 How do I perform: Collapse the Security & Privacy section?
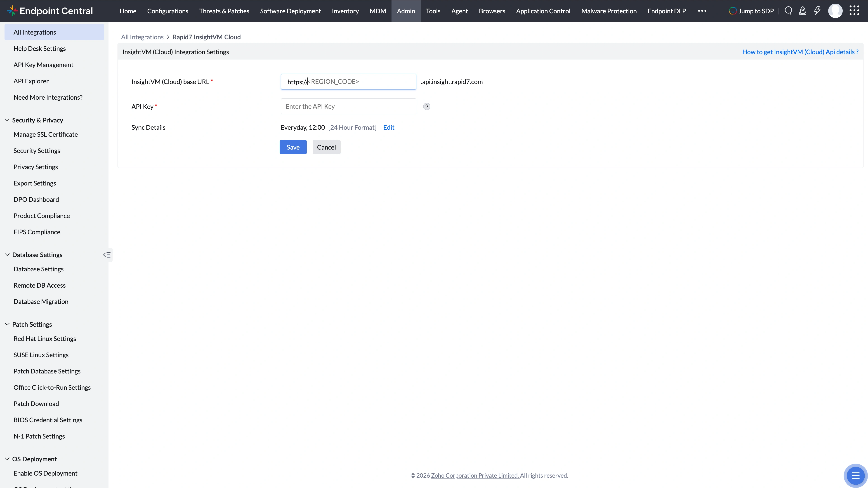tap(7, 120)
